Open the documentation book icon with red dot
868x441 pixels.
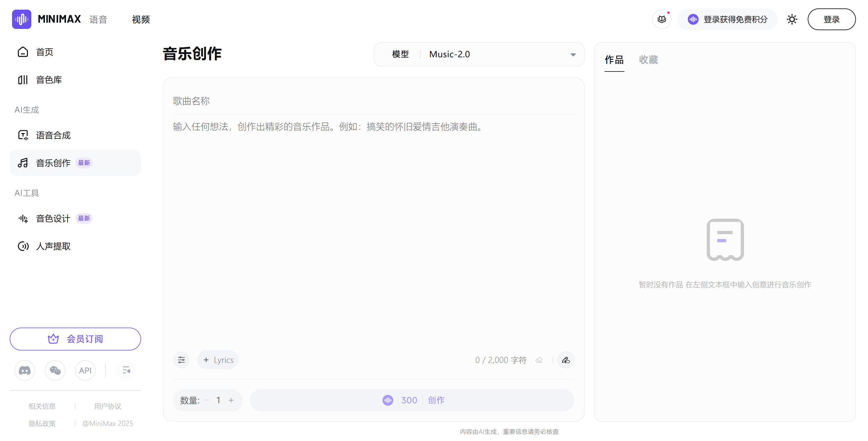click(x=662, y=19)
